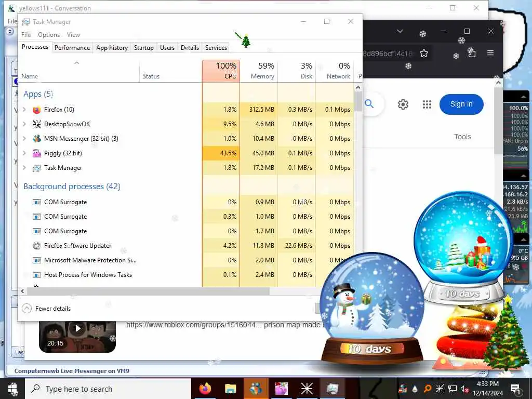Screen dimensions: 532x399
Task: Open Firefox extensions puzzle icon
Action: click(472, 52)
